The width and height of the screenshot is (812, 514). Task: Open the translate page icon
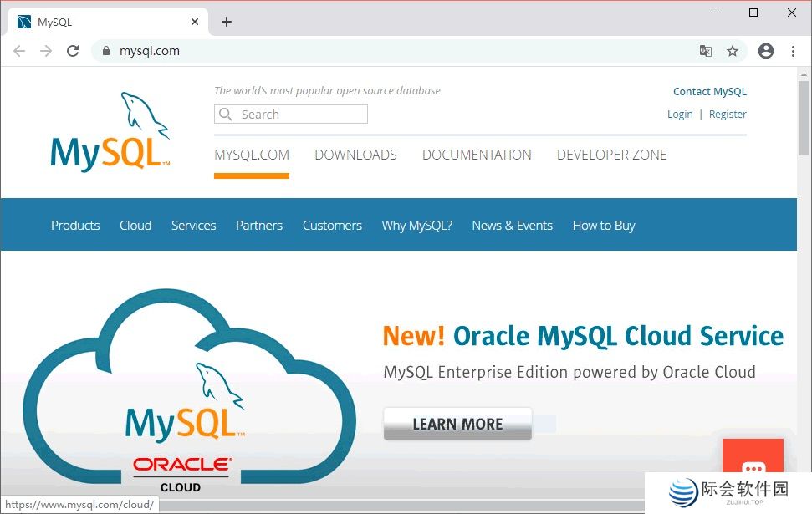coord(706,51)
